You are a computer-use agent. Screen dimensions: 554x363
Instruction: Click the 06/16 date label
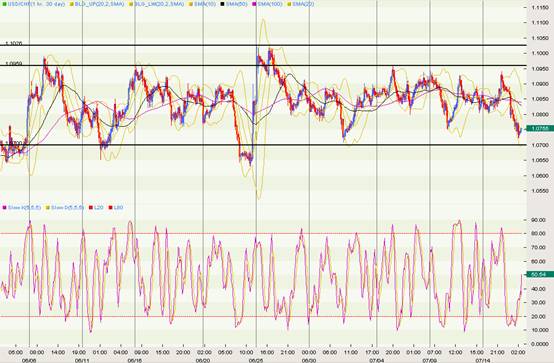[x=135, y=360]
